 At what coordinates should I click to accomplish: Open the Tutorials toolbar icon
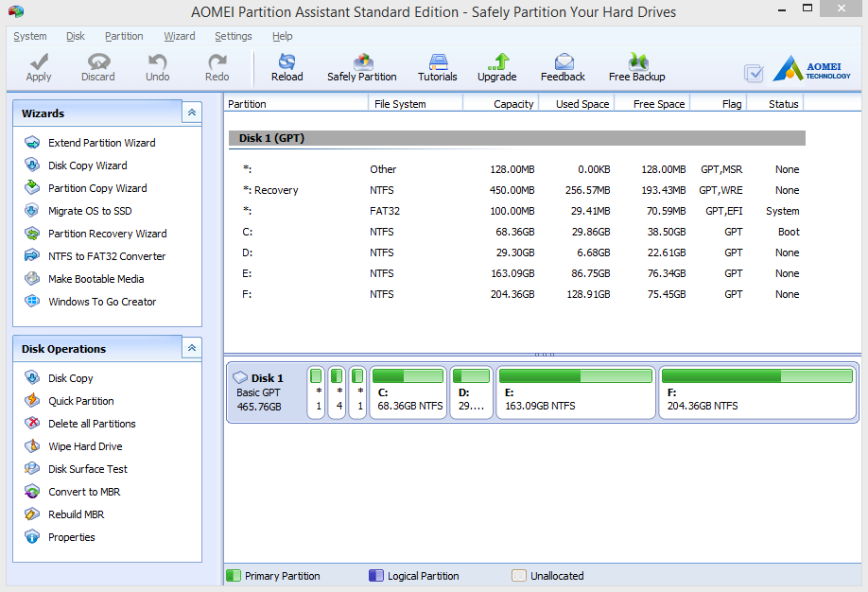point(438,61)
